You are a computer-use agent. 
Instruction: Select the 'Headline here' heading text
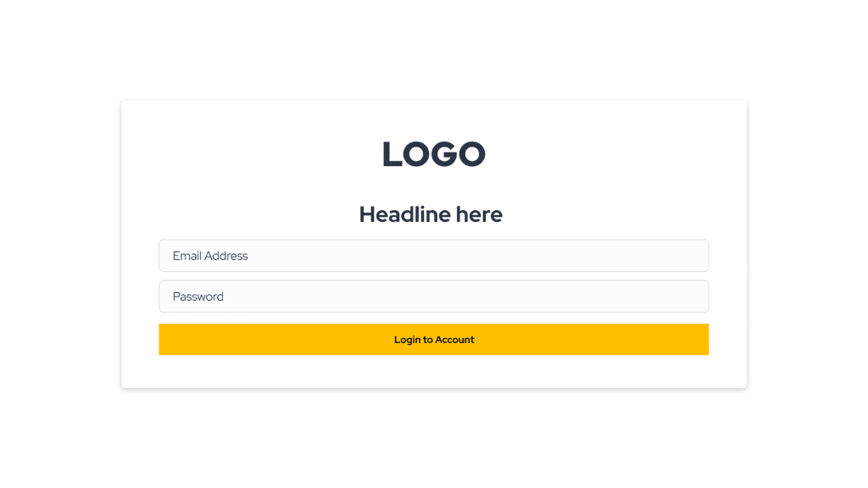click(431, 214)
